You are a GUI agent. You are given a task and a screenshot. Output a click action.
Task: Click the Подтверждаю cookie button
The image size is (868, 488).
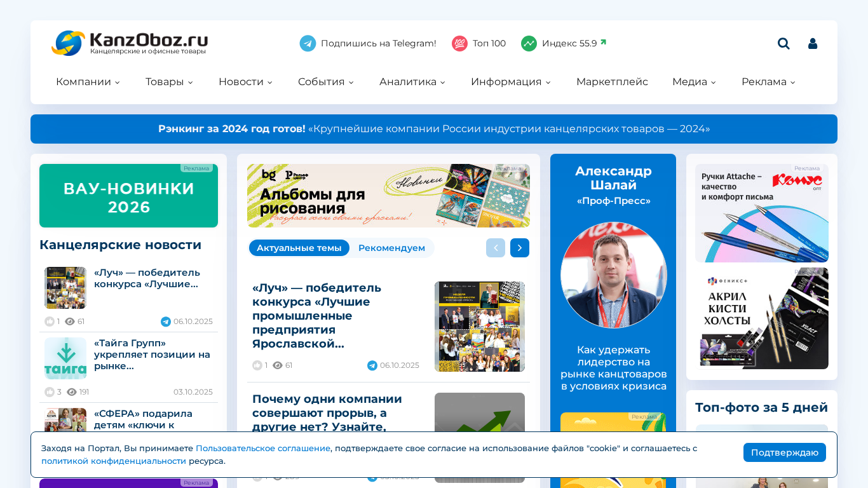click(x=785, y=452)
